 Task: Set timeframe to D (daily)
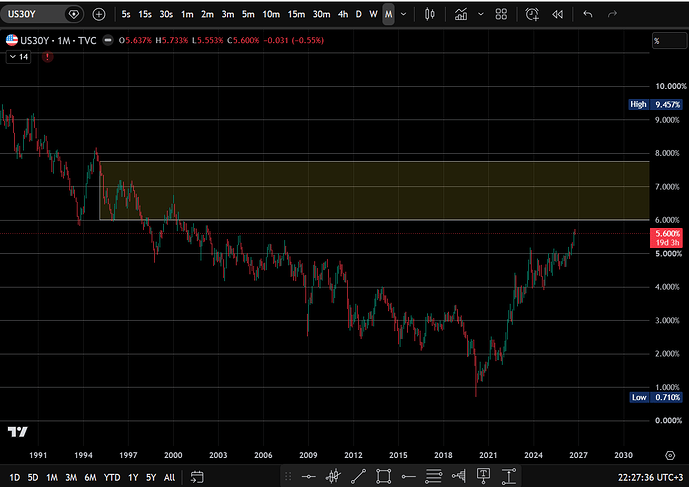click(x=359, y=15)
